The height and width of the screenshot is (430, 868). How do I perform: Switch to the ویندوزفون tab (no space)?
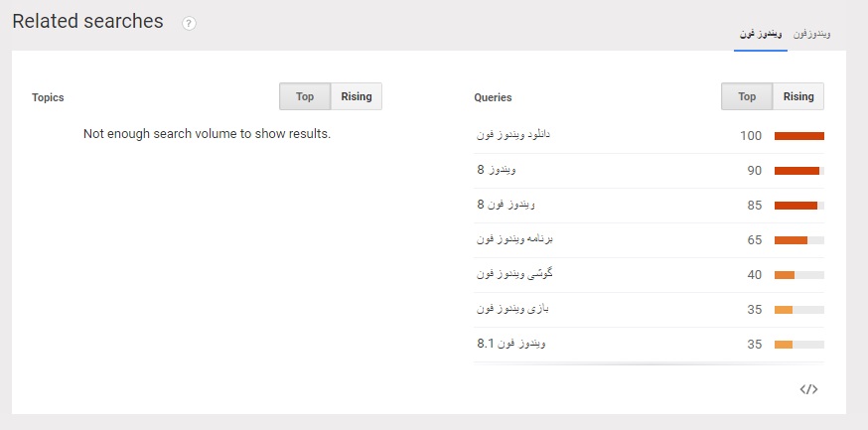[x=812, y=34]
